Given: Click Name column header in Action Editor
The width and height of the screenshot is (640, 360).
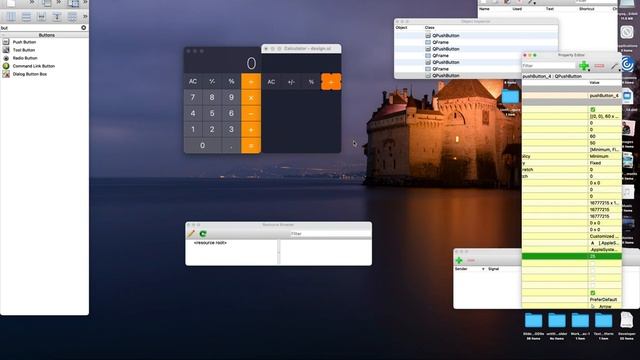Looking at the screenshot, I should click(484, 9).
